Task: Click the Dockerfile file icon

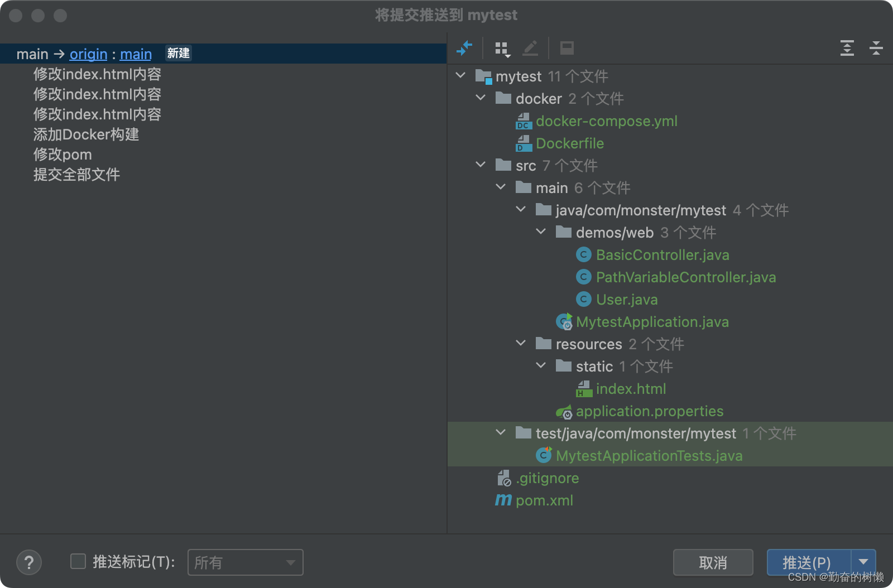Action: pos(524,143)
